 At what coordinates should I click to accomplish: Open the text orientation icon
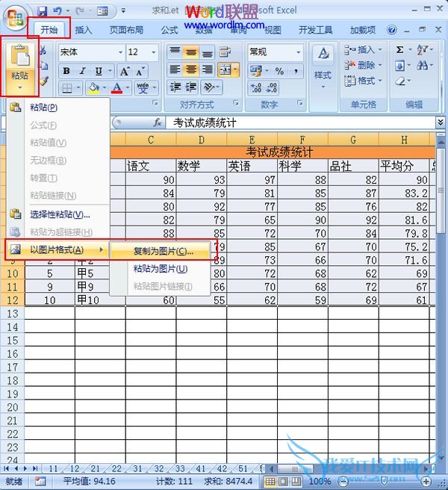click(x=208, y=87)
